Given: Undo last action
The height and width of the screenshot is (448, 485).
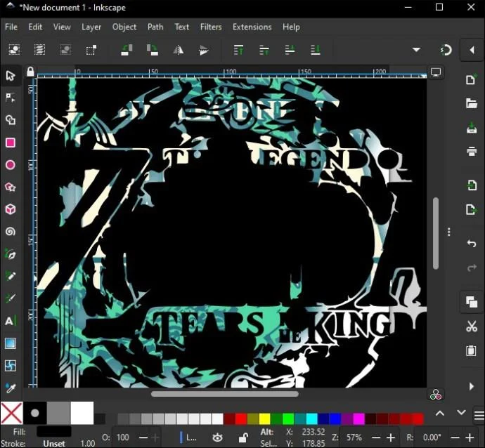Looking at the screenshot, I should click(471, 244).
